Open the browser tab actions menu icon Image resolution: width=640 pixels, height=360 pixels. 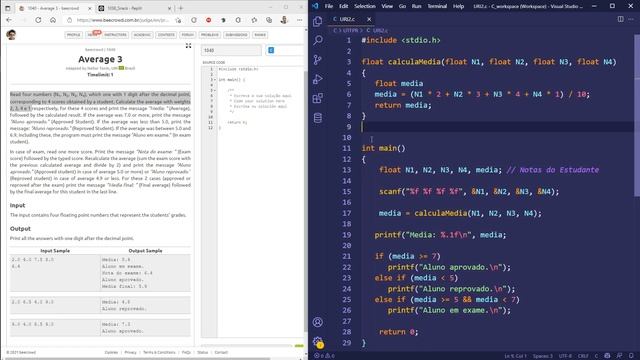[8, 8]
